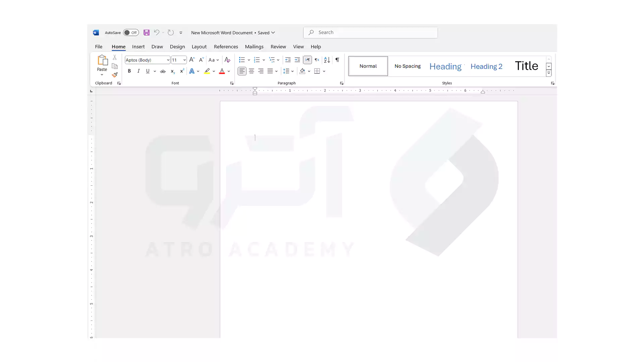Switch to the Insert tab
The image size is (644, 362).
pyautogui.click(x=138, y=47)
